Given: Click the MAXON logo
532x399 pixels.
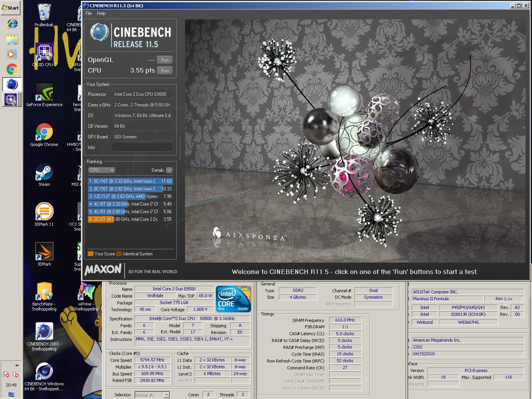Looking at the screenshot, I should [x=103, y=270].
